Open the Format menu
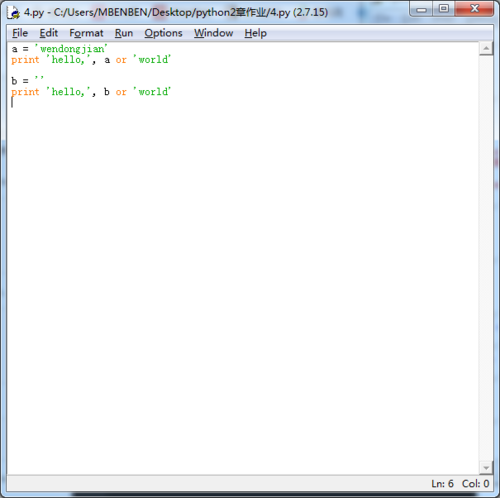Viewport: 500px width, 498px height. (x=86, y=33)
